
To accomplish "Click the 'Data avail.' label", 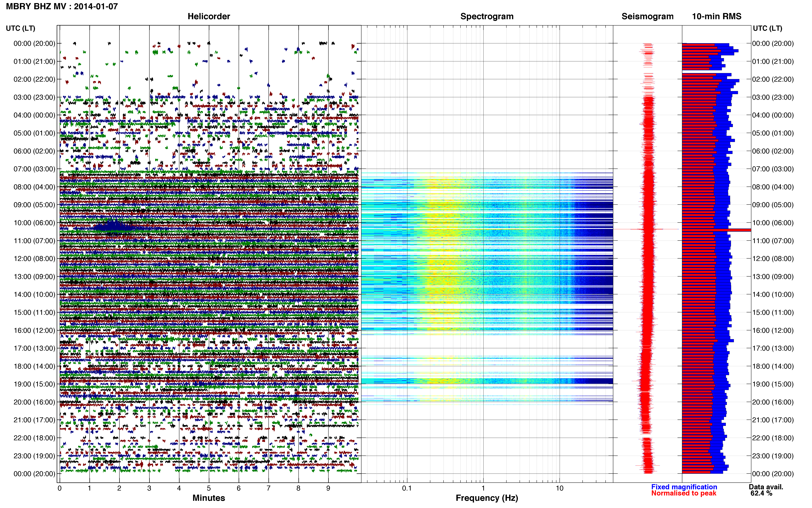I will tap(766, 487).
